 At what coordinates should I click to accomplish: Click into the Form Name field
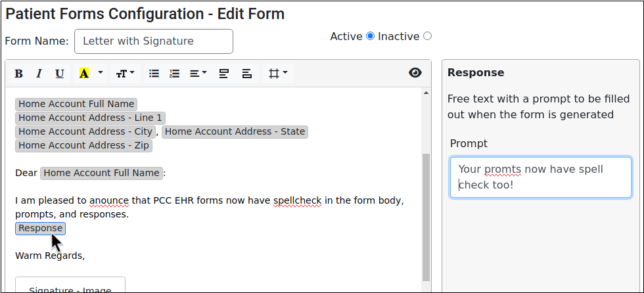[x=154, y=41]
